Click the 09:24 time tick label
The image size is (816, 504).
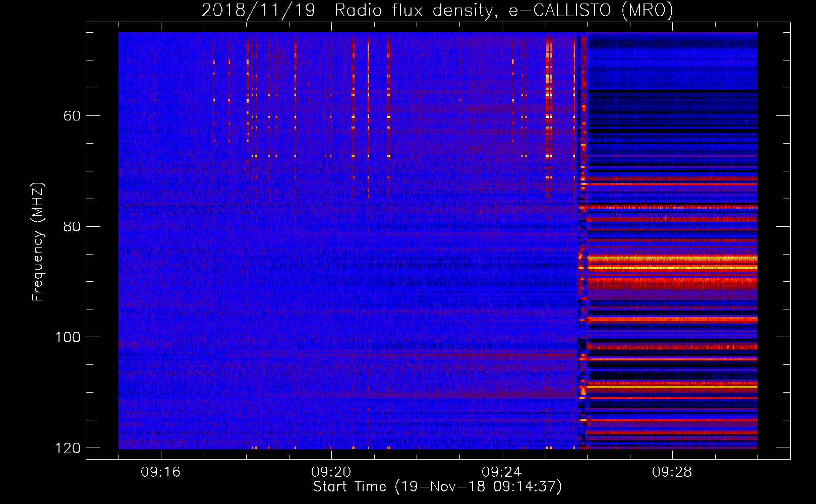pos(502,472)
